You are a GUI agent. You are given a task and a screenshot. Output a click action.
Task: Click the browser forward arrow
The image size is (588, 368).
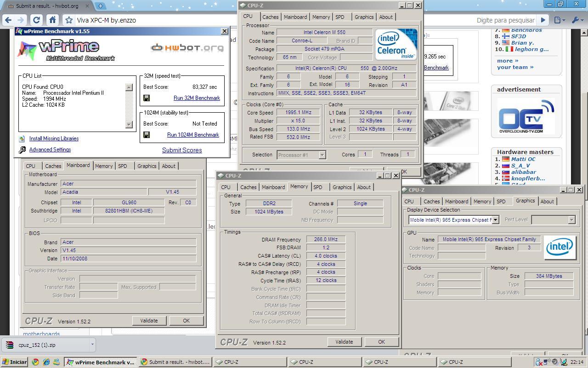point(20,20)
